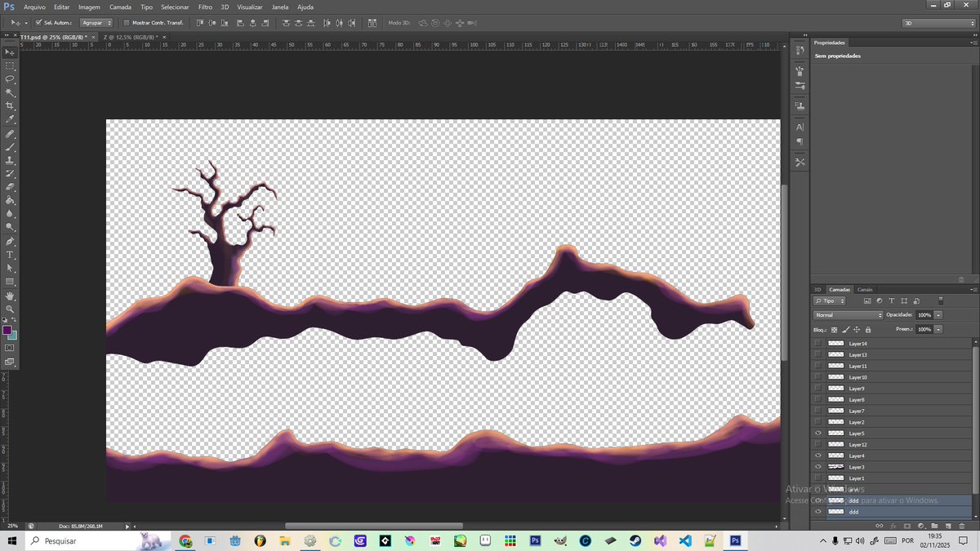Toggle layer filter on/off switch

click(x=941, y=301)
